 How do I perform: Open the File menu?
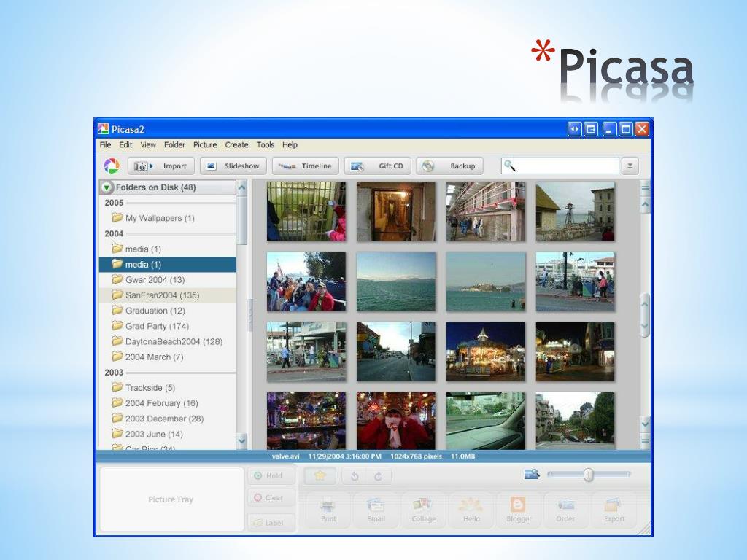click(x=105, y=145)
